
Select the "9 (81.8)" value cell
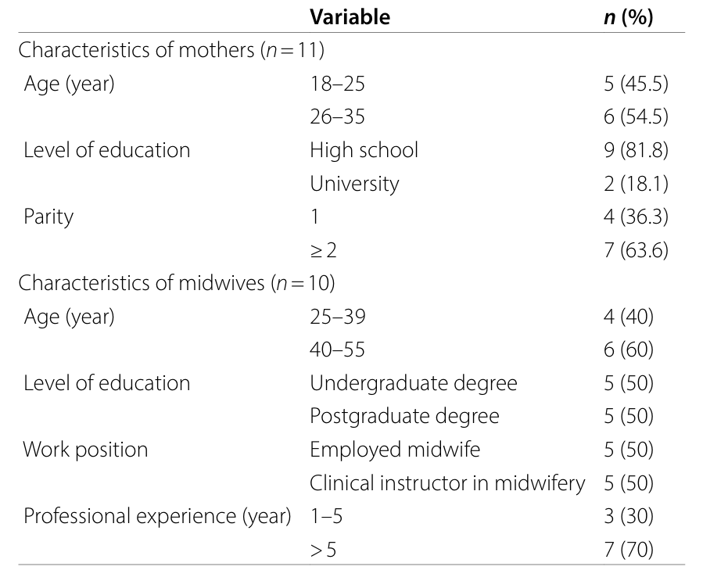pyautogui.click(x=636, y=150)
